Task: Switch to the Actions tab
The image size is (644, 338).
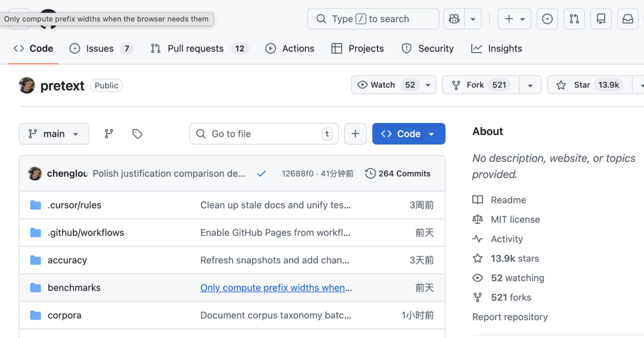Action: pos(290,48)
